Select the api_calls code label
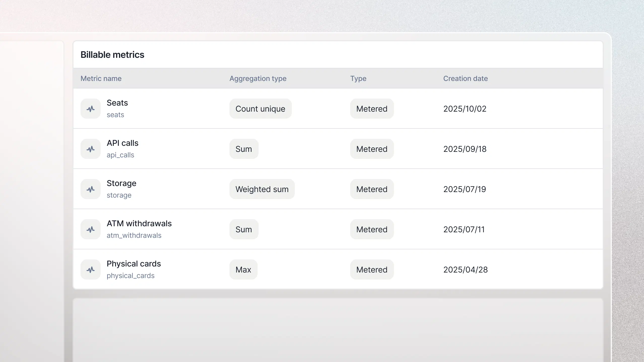This screenshot has width=644, height=362. tap(121, 155)
